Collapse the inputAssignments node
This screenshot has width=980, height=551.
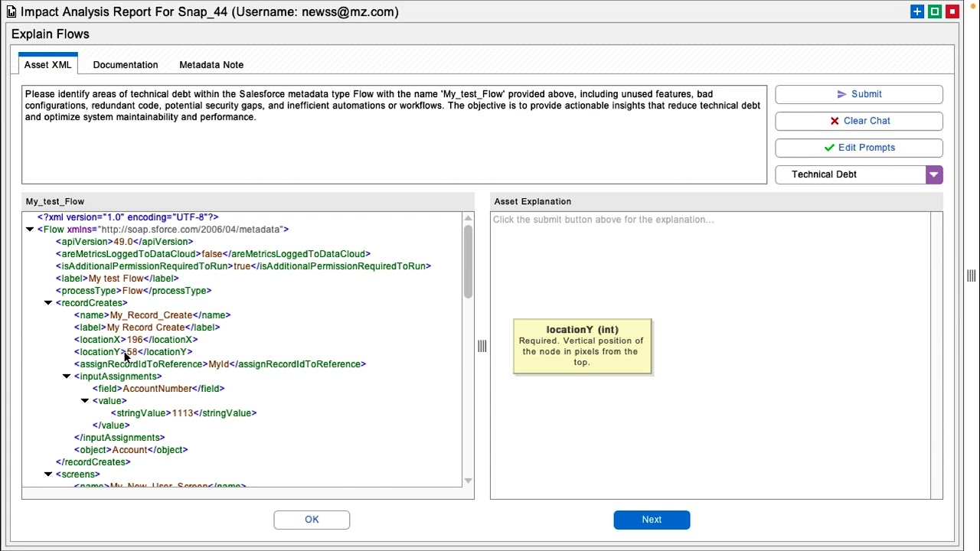pyautogui.click(x=67, y=377)
